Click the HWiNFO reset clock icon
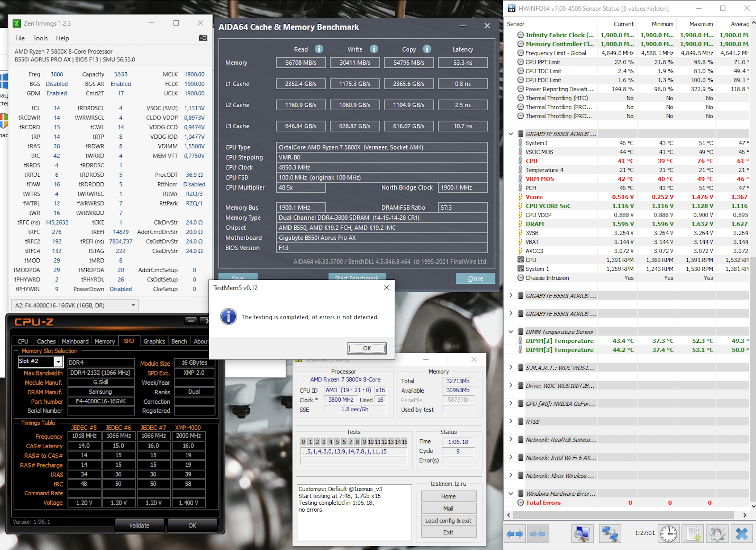 668,534
